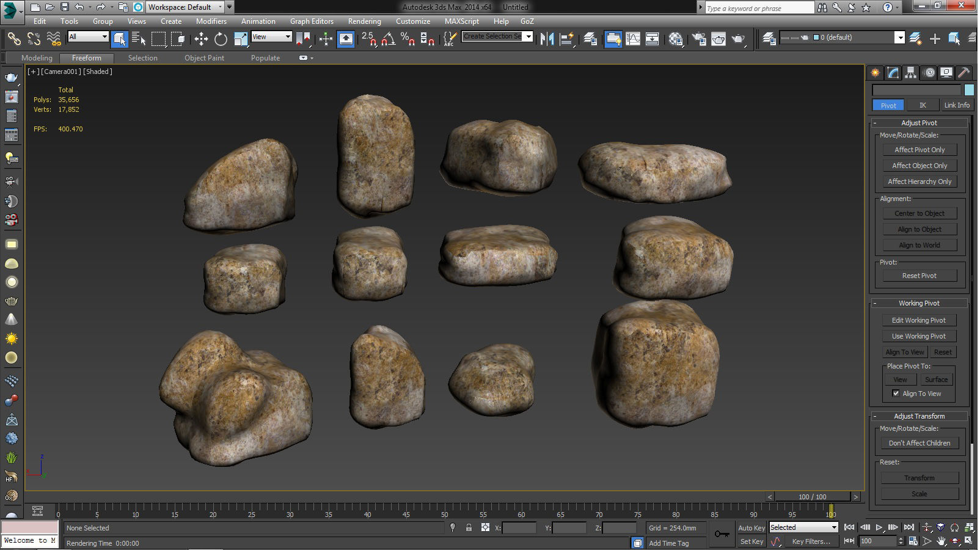Open the Modify command panel tab
This screenshot has height=550, width=980.
tap(893, 73)
